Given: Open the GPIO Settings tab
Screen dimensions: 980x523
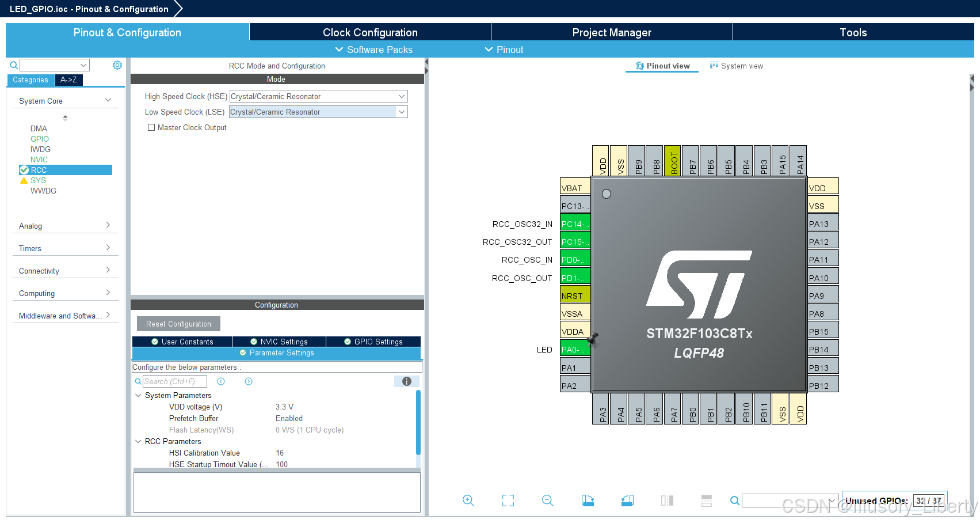Looking at the screenshot, I should (x=373, y=342).
